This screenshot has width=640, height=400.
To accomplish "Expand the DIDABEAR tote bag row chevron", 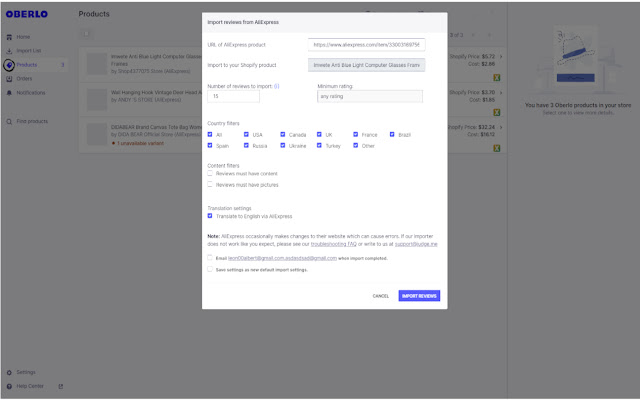I will (x=501, y=127).
